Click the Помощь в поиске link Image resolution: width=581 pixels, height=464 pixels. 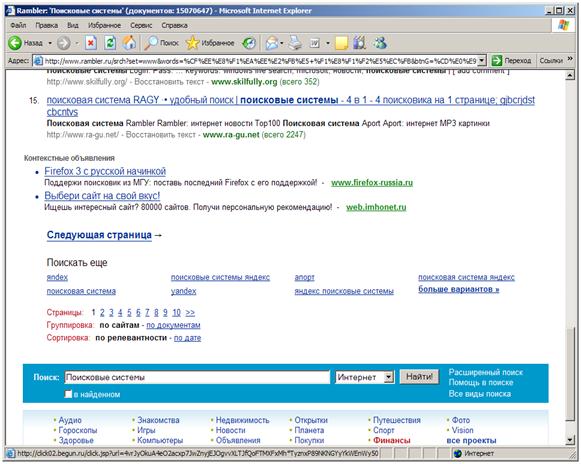(x=481, y=382)
